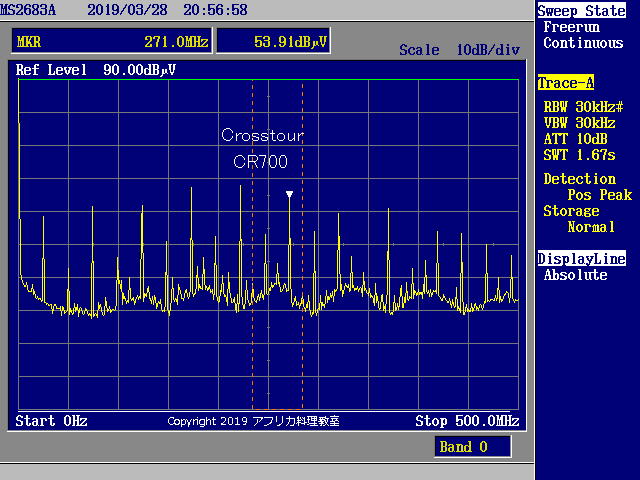Screen dimensions: 640x480
Task: Click the Sweep State heading
Action: [581, 11]
